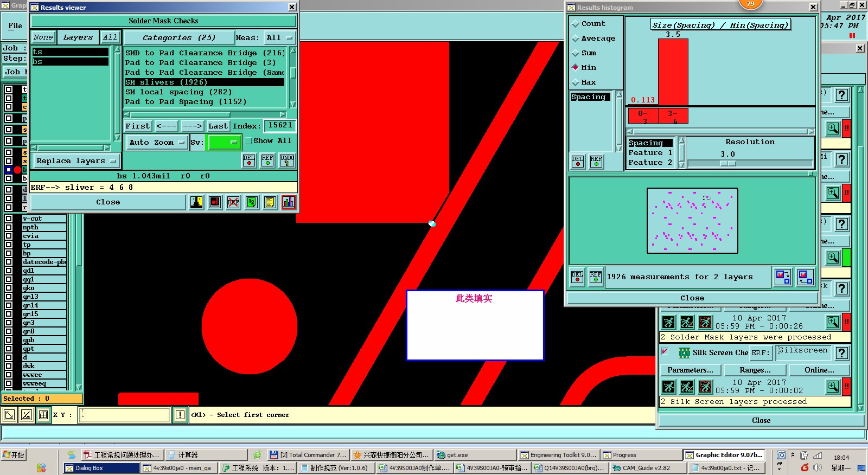Toggle Silk Screen Checks checkbox
The width and height of the screenshot is (868, 475).
[665, 351]
